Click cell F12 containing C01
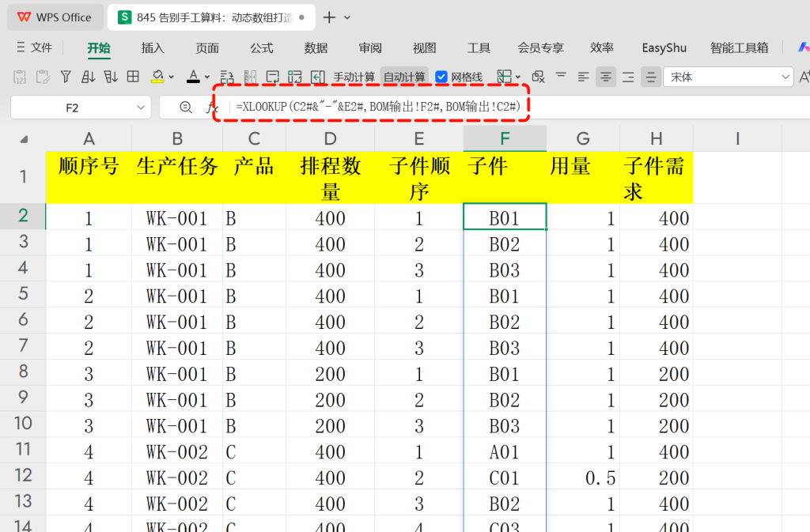Screen dimensions: 810x532 pos(505,477)
